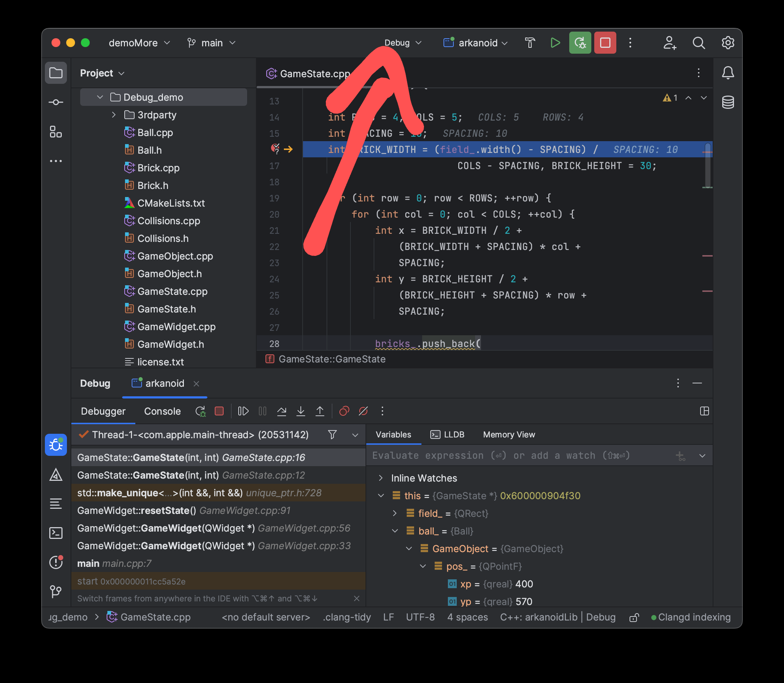784x683 pixels.
Task: Toggle Mute Breakpoints in debug toolbar
Action: coord(363,411)
